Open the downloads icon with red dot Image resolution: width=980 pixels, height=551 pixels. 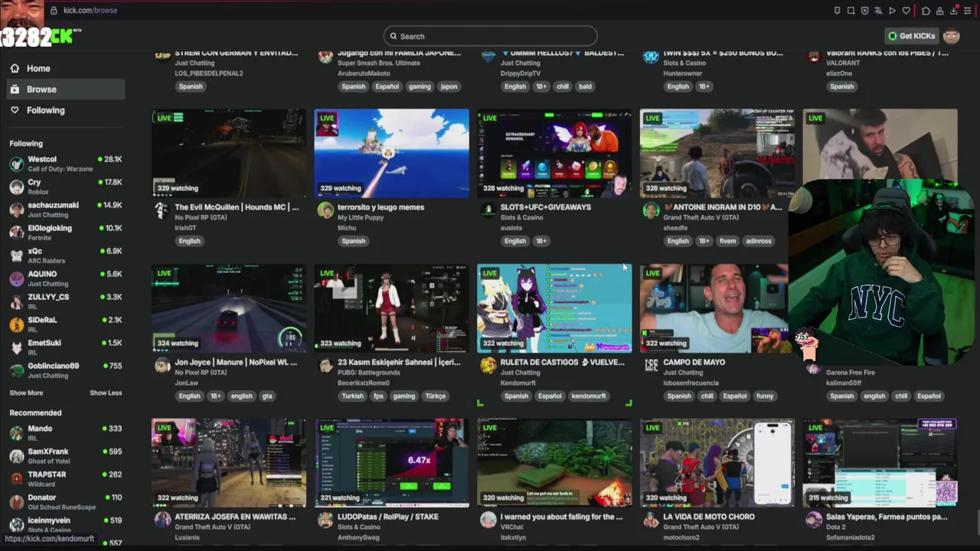(x=954, y=11)
